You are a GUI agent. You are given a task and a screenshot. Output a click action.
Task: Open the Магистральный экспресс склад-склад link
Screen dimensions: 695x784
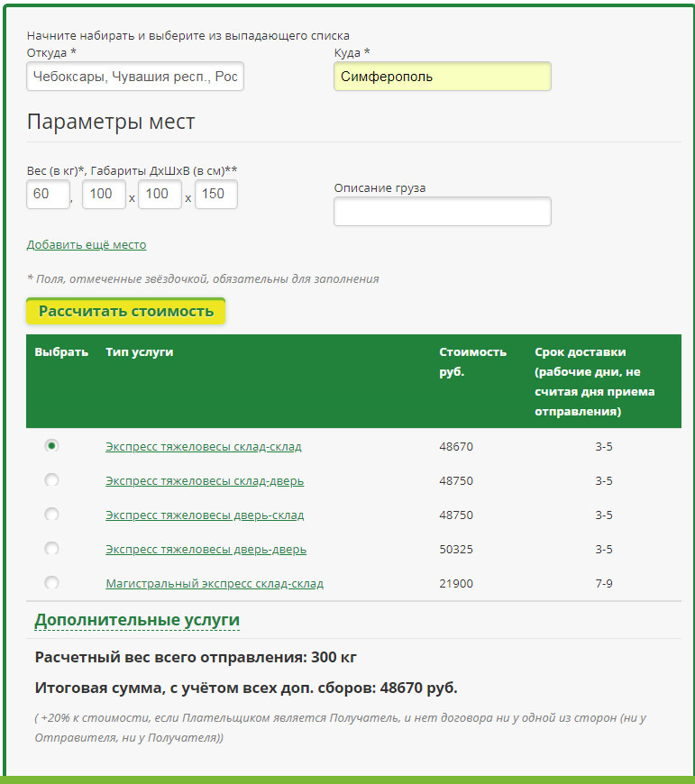(215, 584)
